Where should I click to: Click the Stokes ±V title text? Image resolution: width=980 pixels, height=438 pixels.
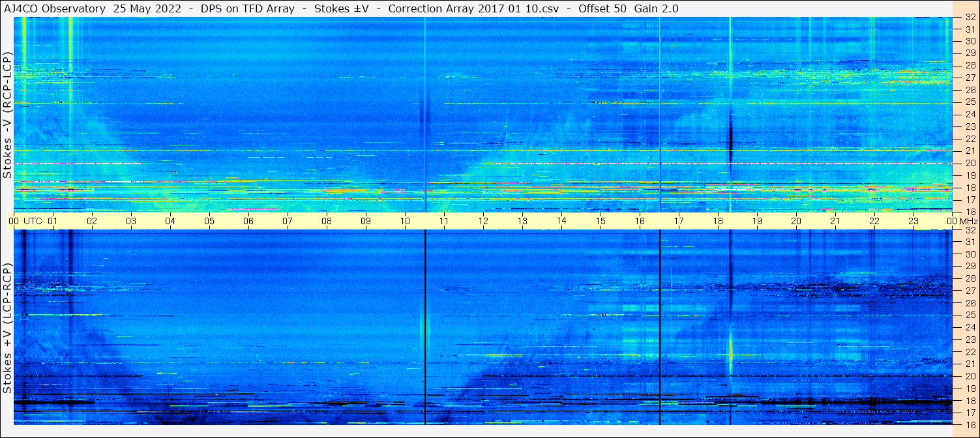pos(343,8)
